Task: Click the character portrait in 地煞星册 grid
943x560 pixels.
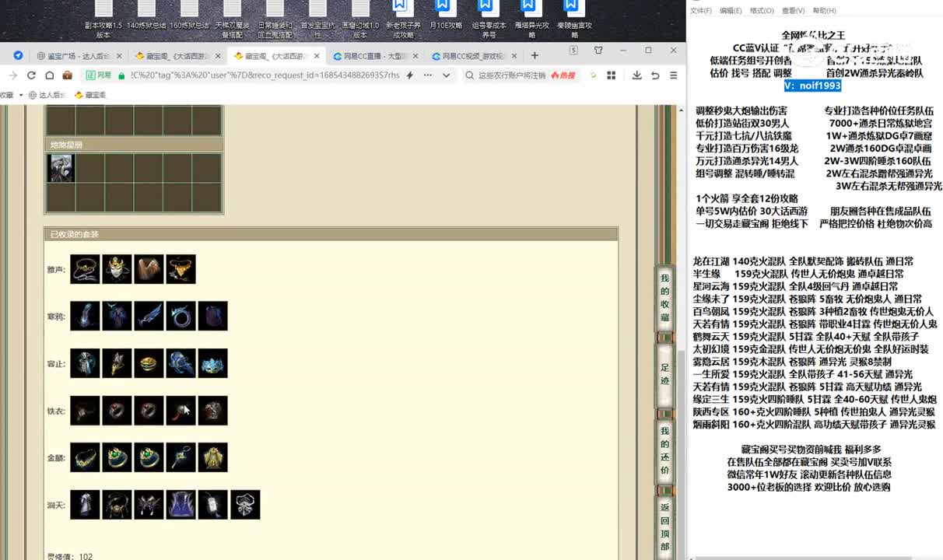Action: 61,168
